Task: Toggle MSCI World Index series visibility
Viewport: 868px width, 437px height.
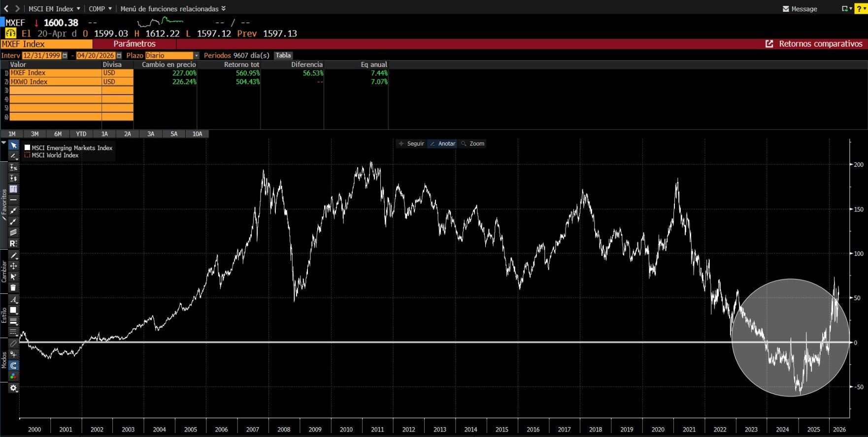Action: coord(28,155)
